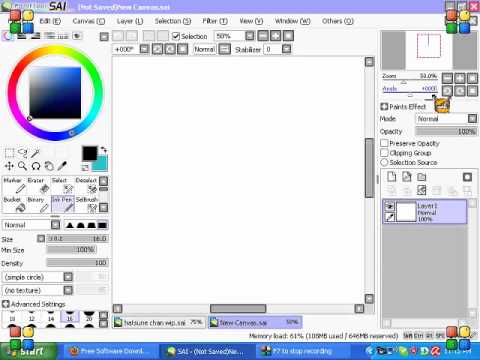Select the rectangular Selection tool

pos(9,153)
